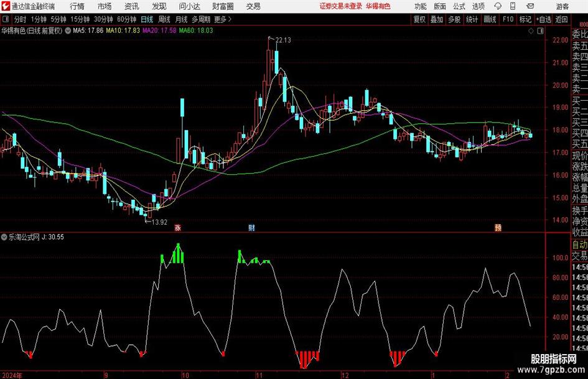This screenshot has width=588, height=379.
Task: Switch to 60分钟 period
Action: click(x=127, y=19)
